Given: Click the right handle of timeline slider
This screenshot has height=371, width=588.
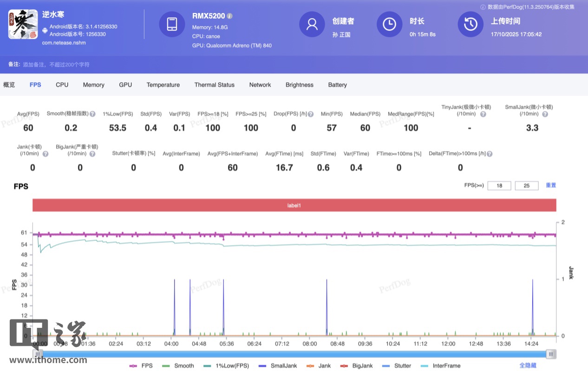Looking at the screenshot, I should (551, 354).
